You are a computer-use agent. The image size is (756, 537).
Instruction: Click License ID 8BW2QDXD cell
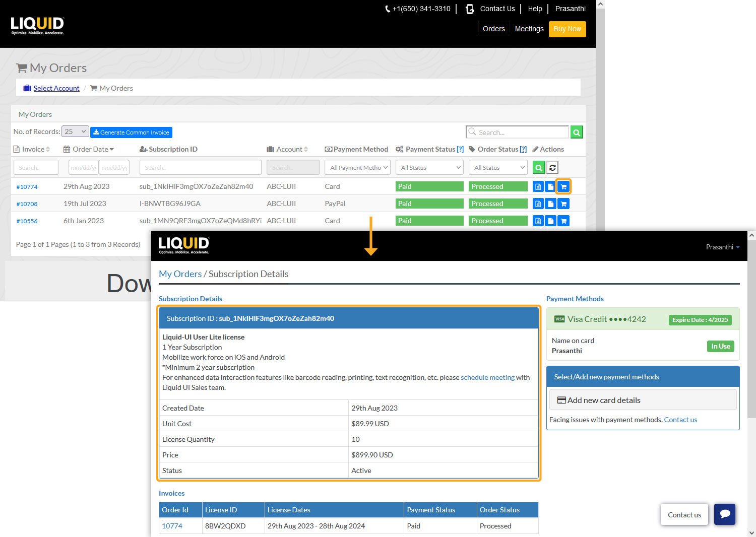225,526
